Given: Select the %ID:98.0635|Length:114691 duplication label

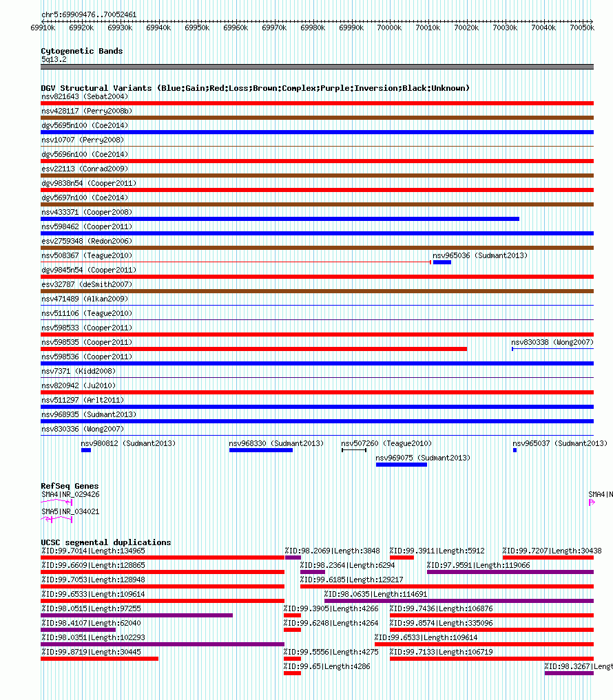Looking at the screenshot, I should [376, 594].
